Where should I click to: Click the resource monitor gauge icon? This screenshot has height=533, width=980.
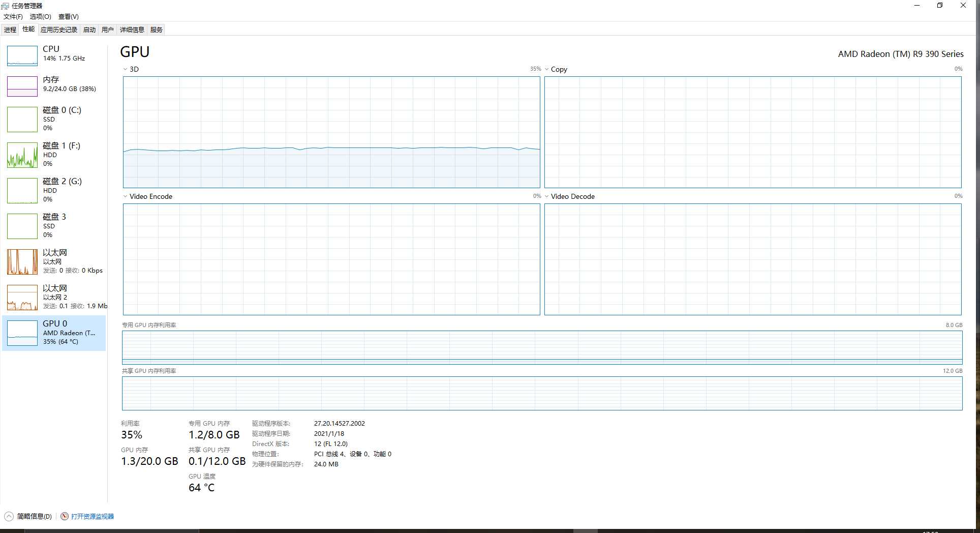coord(65,516)
